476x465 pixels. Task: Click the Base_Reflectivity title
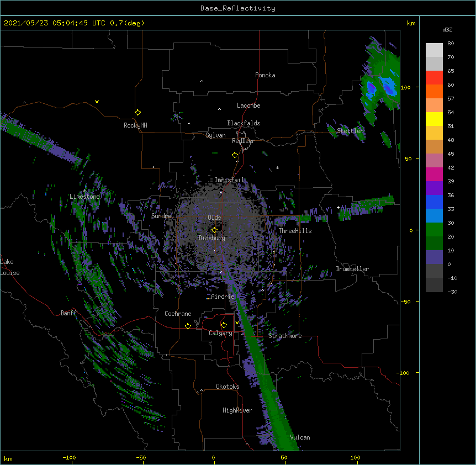pyautogui.click(x=238, y=8)
